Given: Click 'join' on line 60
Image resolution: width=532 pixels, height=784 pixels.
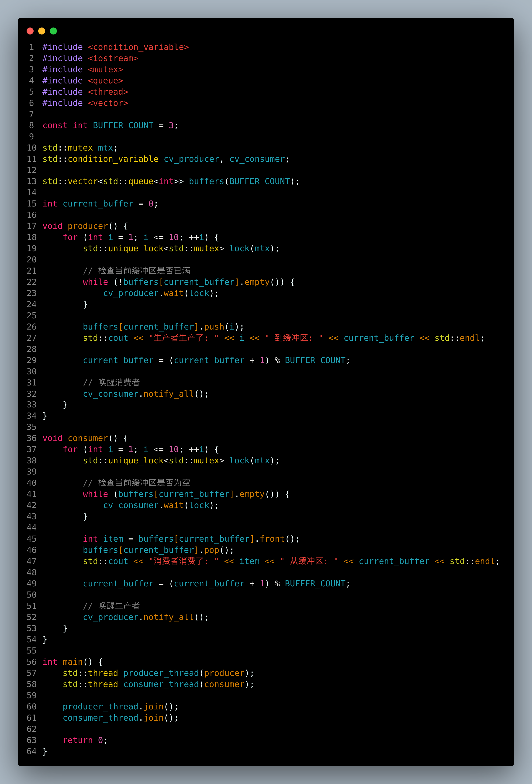Looking at the screenshot, I should click(153, 707).
